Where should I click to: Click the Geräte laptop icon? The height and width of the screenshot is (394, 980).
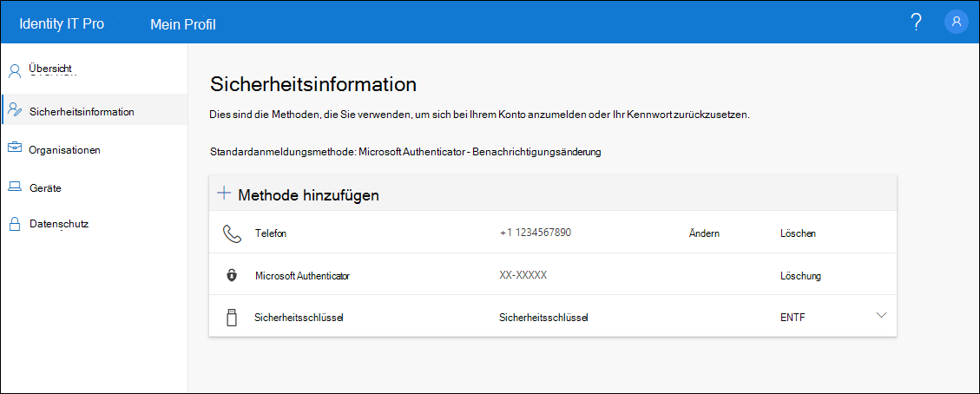click(x=15, y=187)
